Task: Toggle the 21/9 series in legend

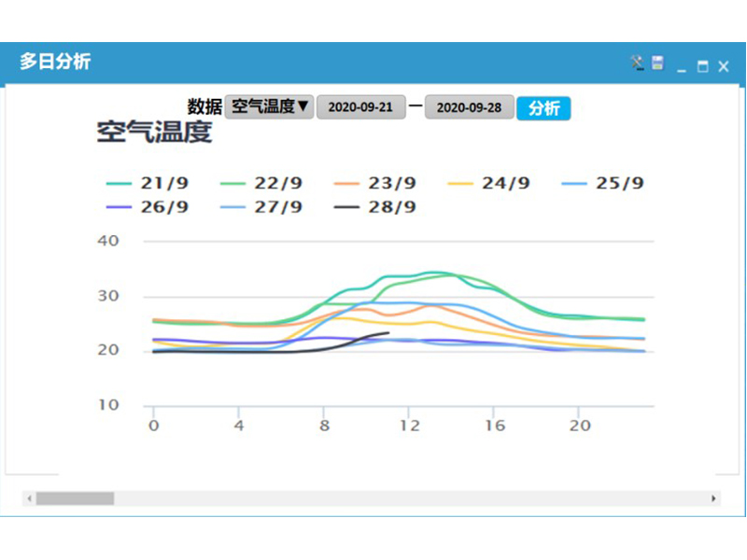Action: tap(148, 184)
